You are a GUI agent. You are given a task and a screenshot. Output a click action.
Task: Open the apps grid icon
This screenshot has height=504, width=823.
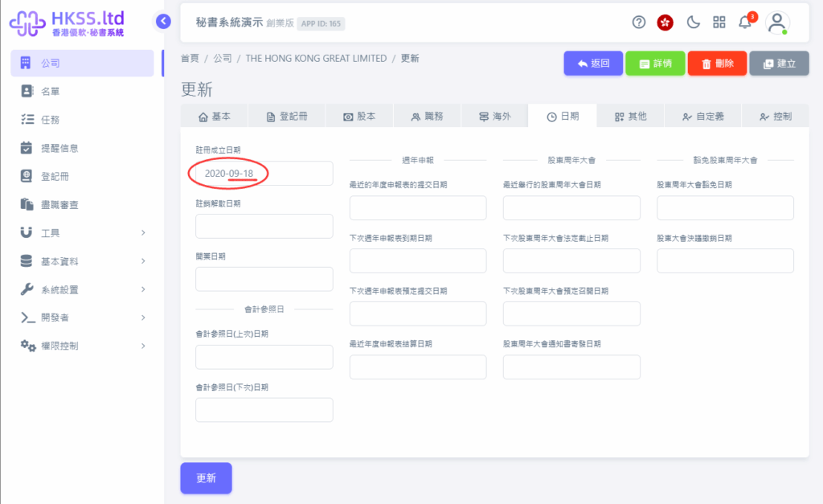[719, 23]
